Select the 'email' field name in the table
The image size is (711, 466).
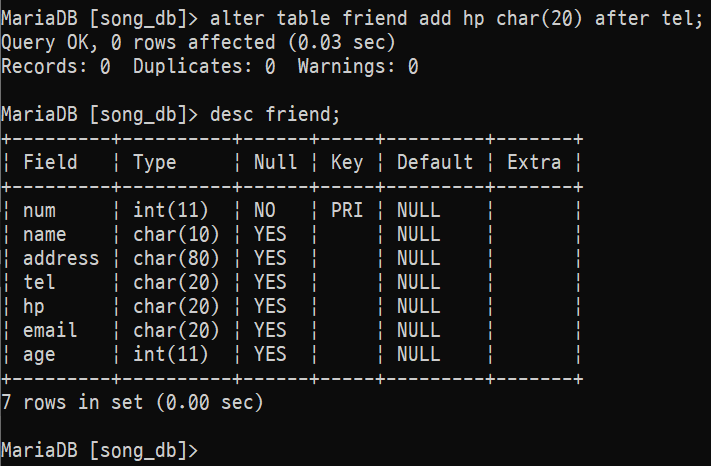pos(50,330)
